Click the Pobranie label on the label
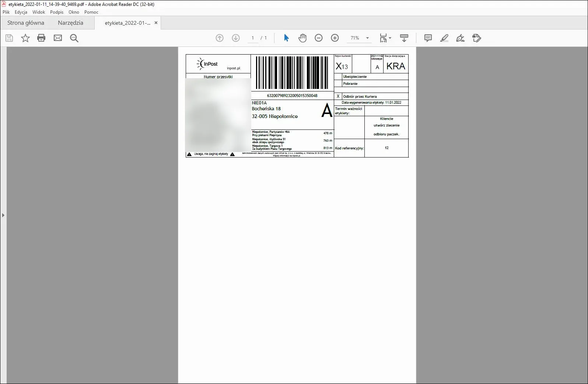Image resolution: width=588 pixels, height=384 pixels. pos(350,84)
